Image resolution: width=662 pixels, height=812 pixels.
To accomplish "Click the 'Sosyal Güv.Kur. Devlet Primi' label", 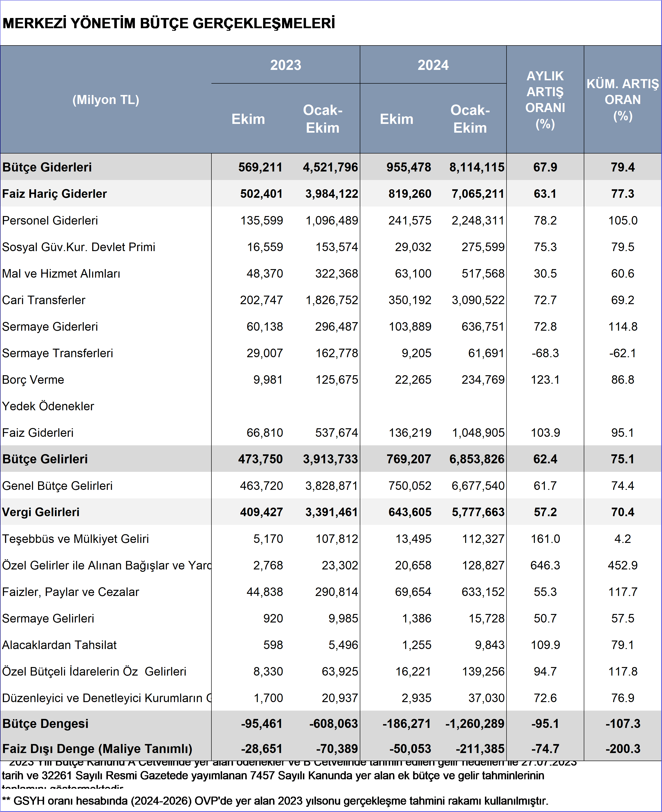I will pos(78,247).
